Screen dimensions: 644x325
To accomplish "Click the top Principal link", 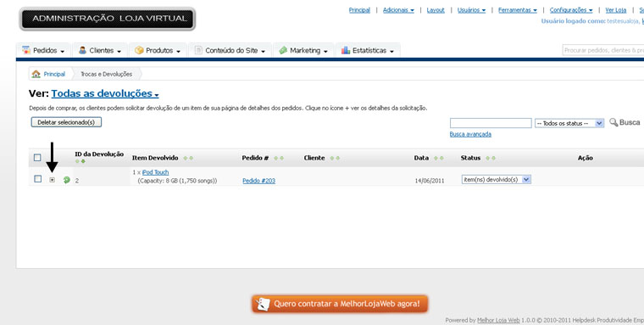I will (x=359, y=10).
